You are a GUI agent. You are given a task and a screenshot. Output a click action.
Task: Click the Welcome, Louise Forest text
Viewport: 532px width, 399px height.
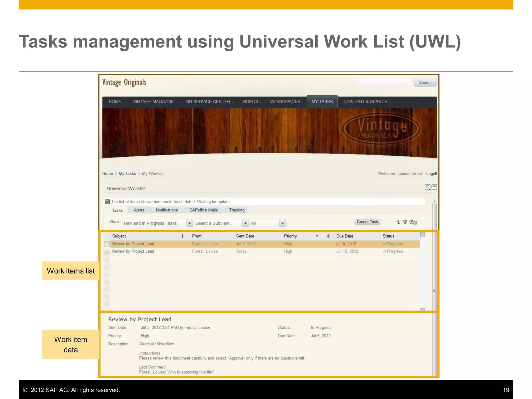click(x=400, y=174)
